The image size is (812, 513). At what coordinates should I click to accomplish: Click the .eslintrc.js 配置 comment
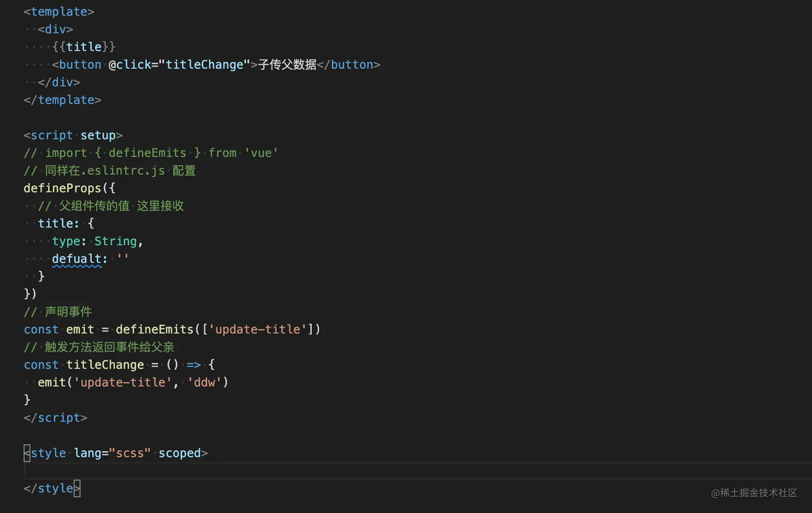pos(110,171)
